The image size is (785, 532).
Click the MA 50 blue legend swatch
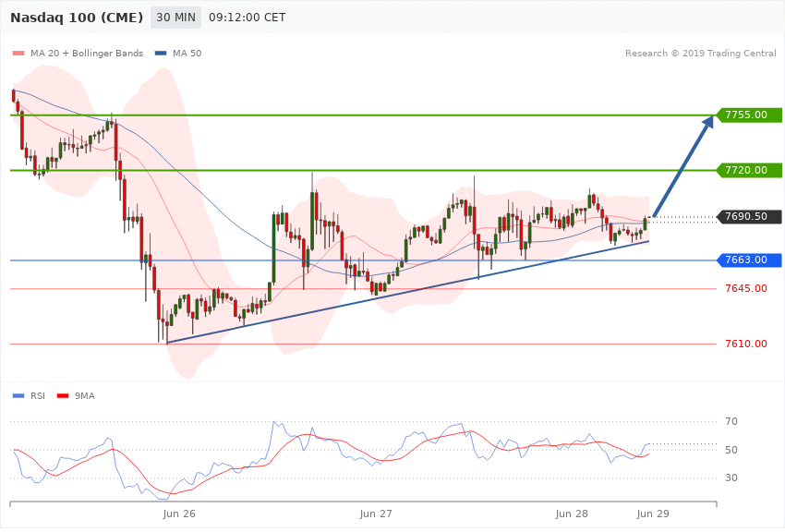click(161, 53)
